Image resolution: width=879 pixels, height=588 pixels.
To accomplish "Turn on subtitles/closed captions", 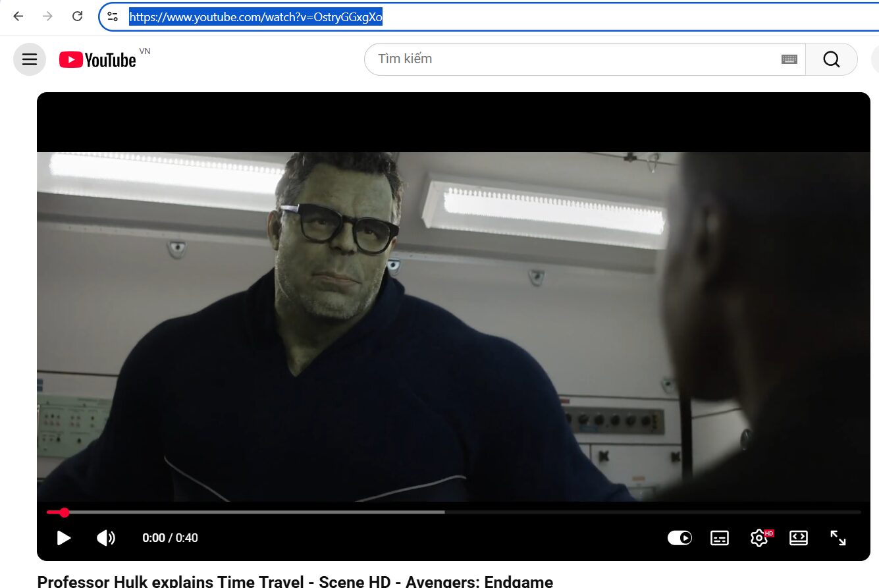I will coord(720,538).
